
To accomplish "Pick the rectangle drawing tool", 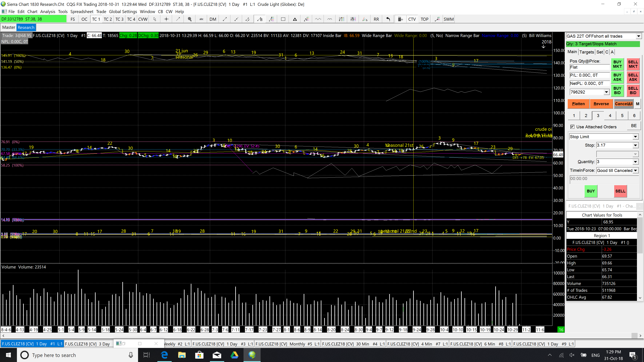I will tap(283, 19).
